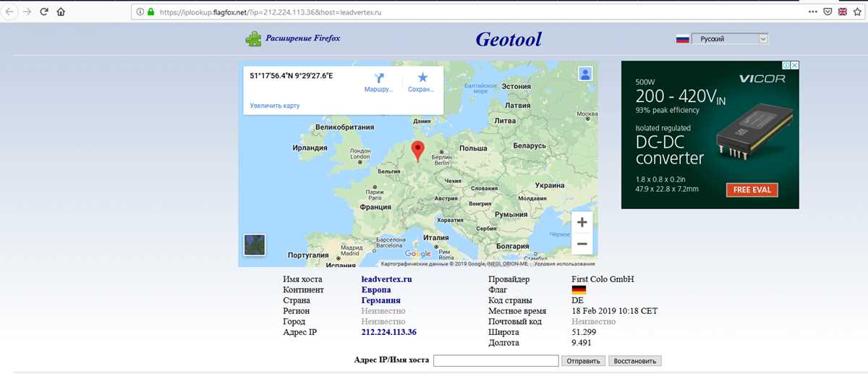The width and height of the screenshot is (868, 374).
Task: Click the Имя хоста label
Action: pyautogui.click(x=303, y=279)
